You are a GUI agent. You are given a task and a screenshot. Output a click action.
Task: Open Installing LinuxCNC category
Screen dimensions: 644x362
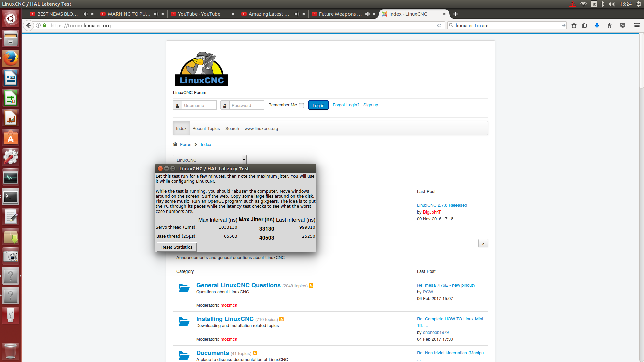point(225,319)
